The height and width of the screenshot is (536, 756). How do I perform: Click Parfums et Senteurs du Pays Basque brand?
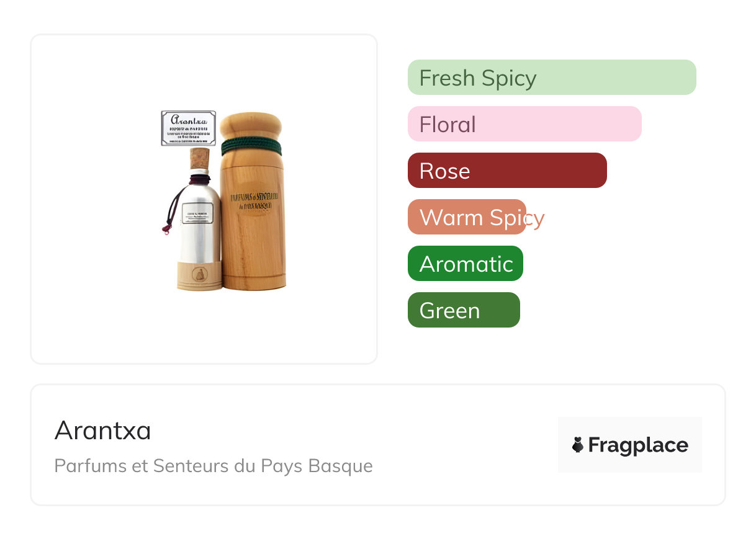[214, 465]
